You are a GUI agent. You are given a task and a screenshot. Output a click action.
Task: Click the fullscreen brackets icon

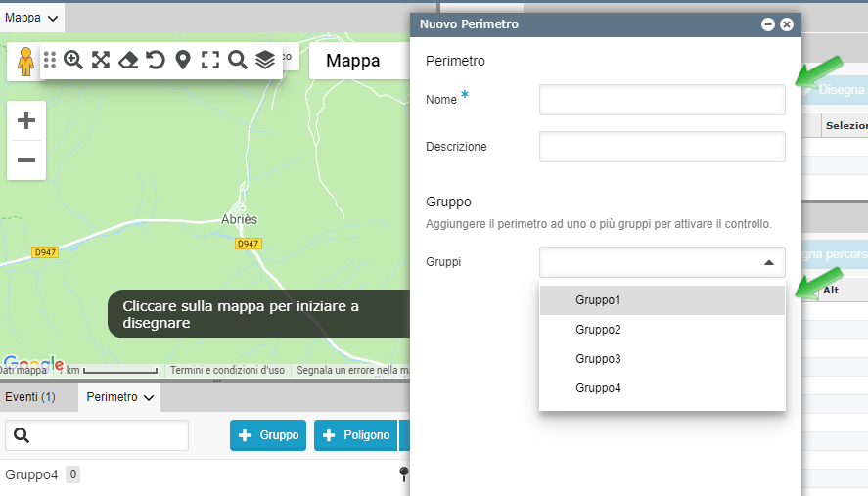209,60
